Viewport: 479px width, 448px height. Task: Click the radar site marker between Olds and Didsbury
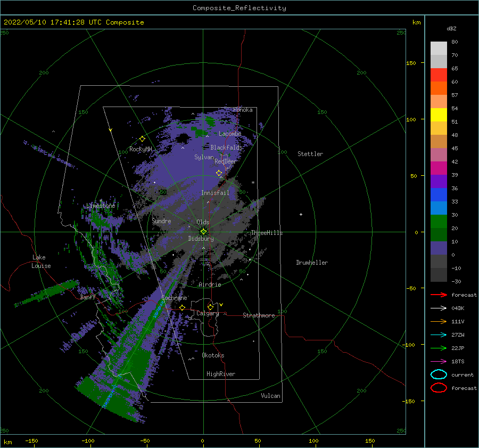pos(203,232)
